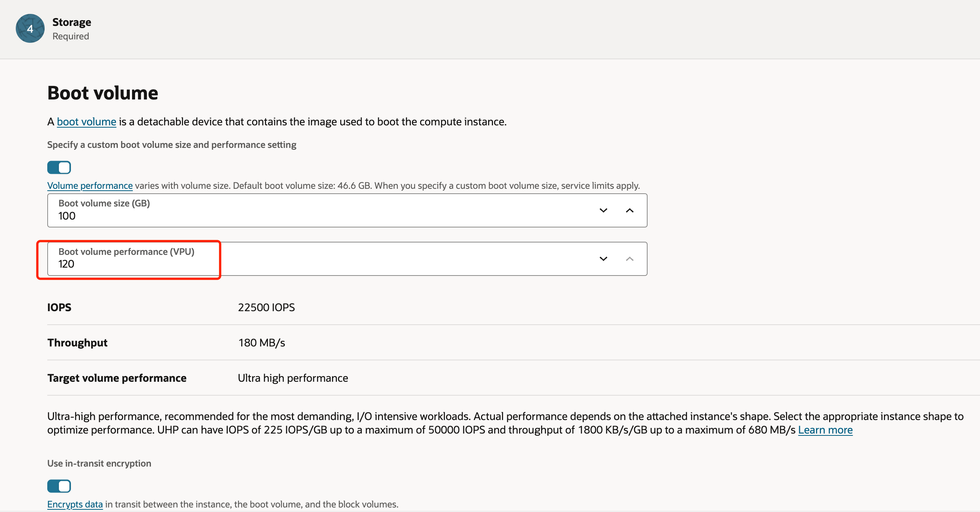
Task: Open the Volume performance link
Action: pyautogui.click(x=90, y=185)
